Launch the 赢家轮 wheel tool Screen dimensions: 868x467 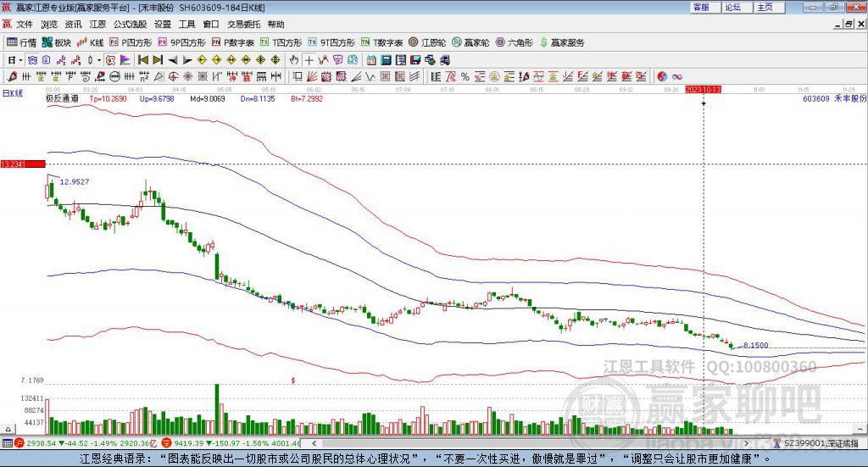point(470,42)
